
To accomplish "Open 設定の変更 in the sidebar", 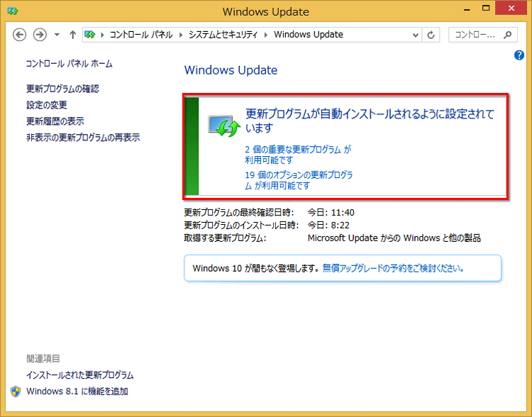I will 46,105.
